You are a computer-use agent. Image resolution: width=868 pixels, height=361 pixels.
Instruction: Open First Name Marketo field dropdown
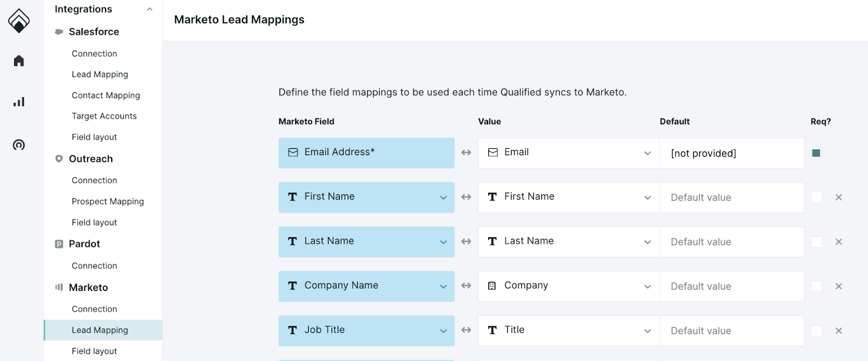[443, 198]
